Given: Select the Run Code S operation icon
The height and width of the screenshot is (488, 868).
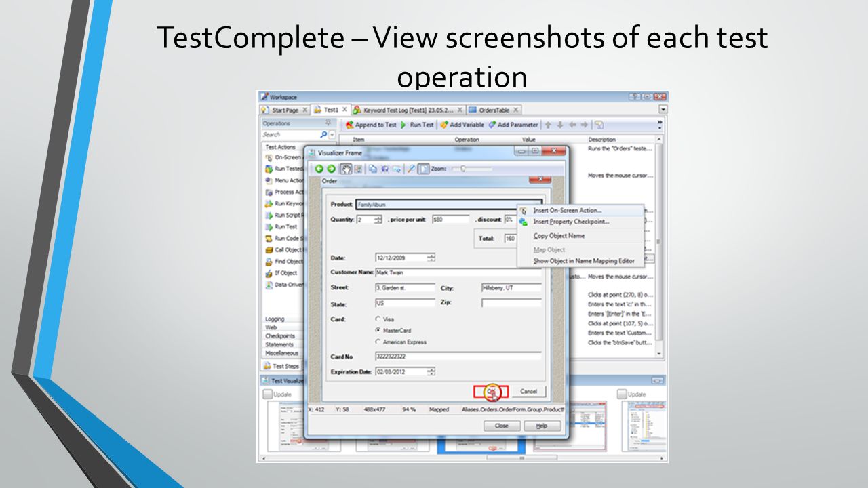Looking at the screenshot, I should pos(269,239).
